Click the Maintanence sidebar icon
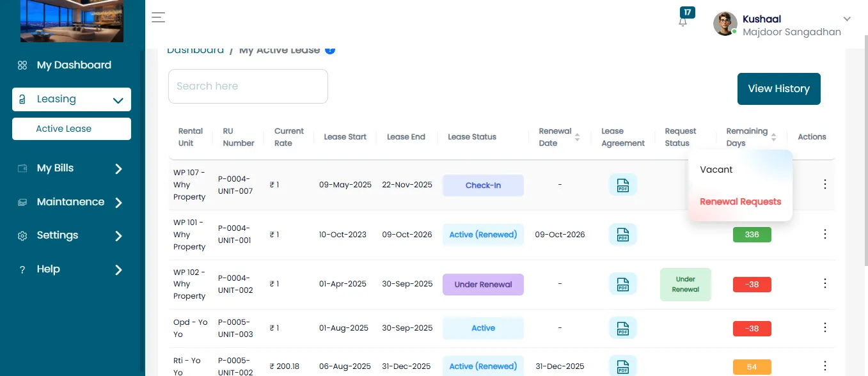Screen dimensions: 868x376 [22, 202]
